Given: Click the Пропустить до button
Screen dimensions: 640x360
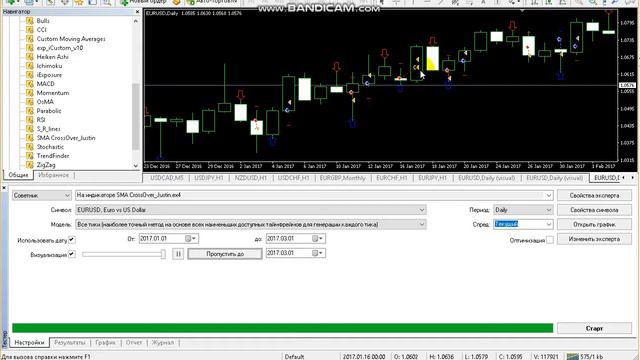Looking at the screenshot, I should click(225, 254).
